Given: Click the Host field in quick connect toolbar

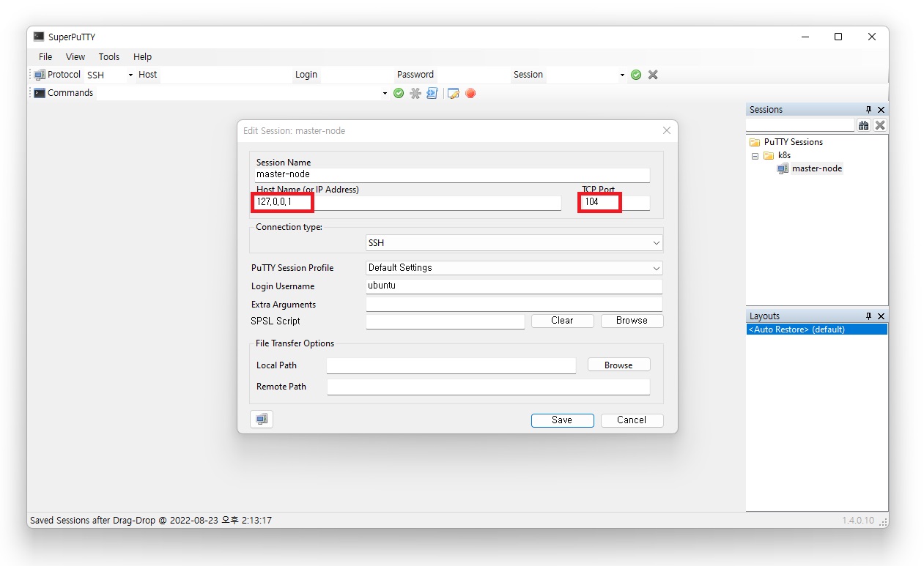Looking at the screenshot, I should pyautogui.click(x=226, y=75).
